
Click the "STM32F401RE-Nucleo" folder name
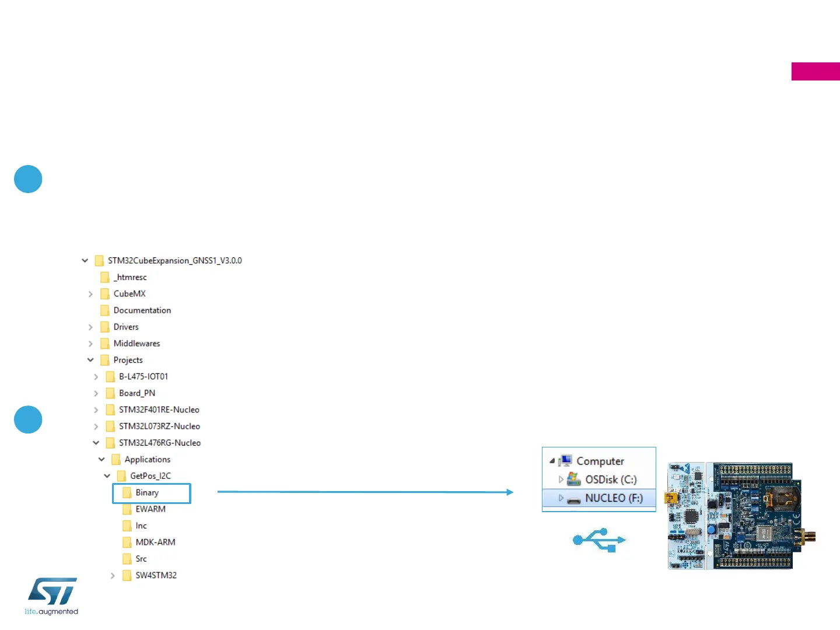click(x=159, y=410)
